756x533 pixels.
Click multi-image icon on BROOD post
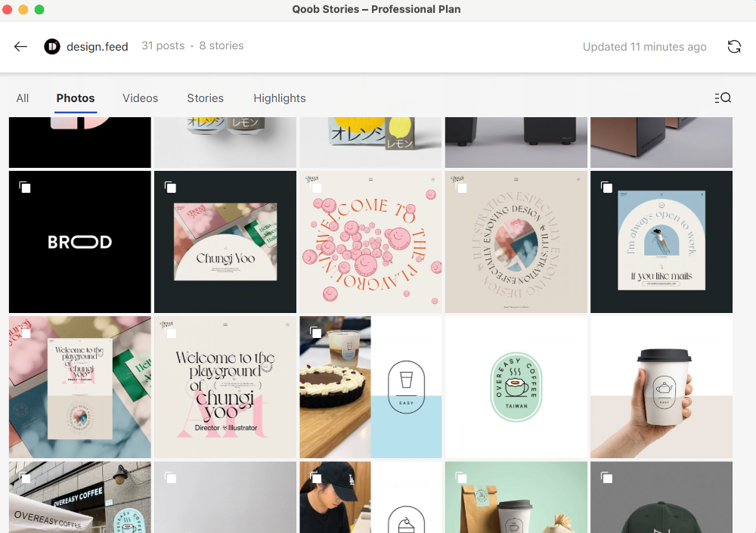coord(25,187)
